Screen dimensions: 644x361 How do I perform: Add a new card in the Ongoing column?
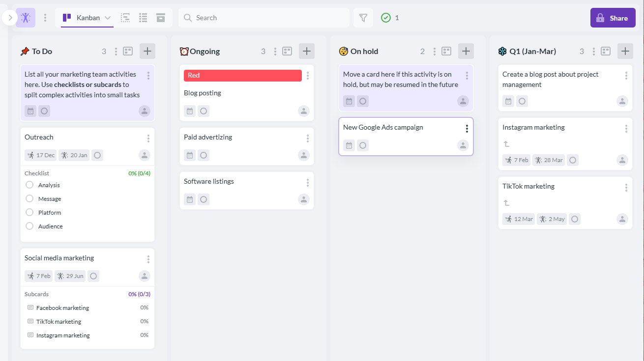306,51
